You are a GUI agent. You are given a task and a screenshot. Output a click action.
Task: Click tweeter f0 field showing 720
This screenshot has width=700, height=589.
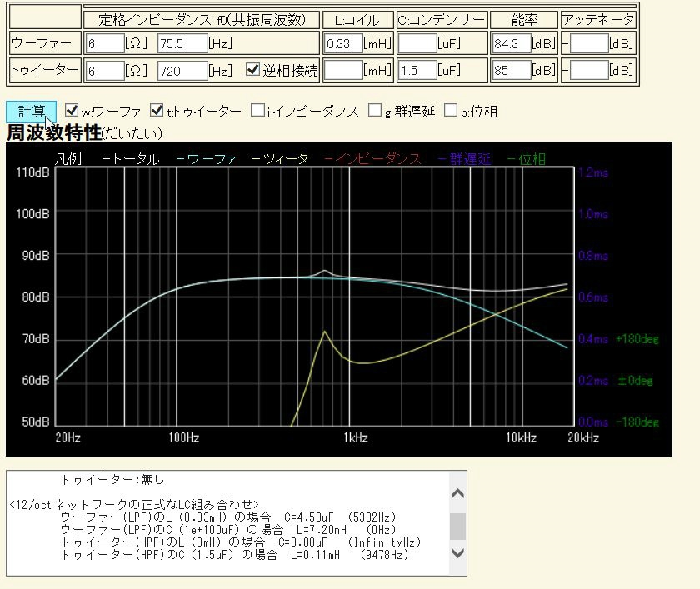[x=182, y=71]
